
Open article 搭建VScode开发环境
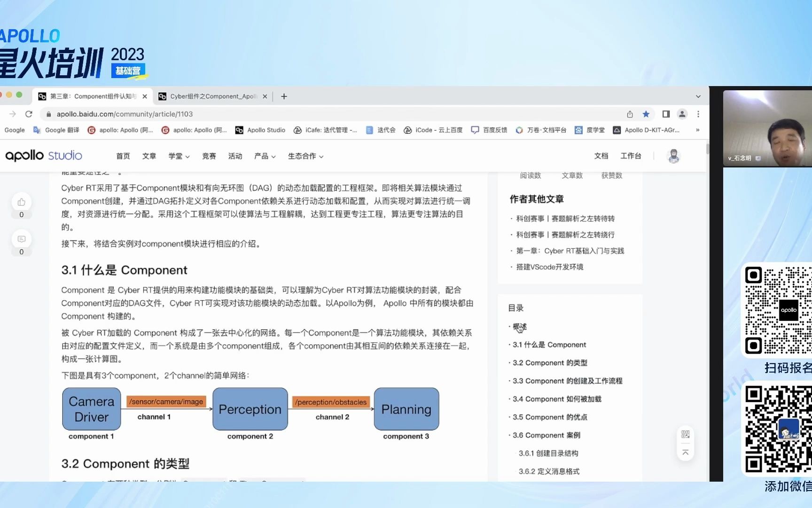click(550, 267)
